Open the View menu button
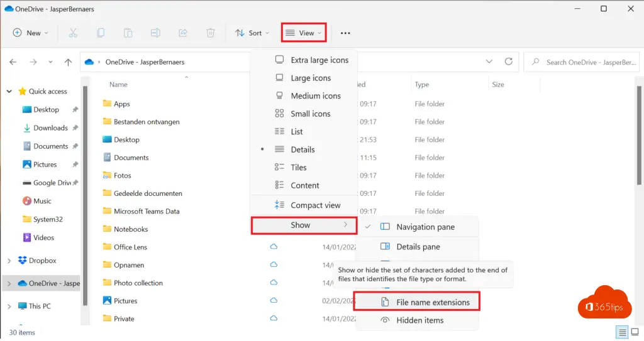This screenshot has height=341, width=644. click(303, 33)
